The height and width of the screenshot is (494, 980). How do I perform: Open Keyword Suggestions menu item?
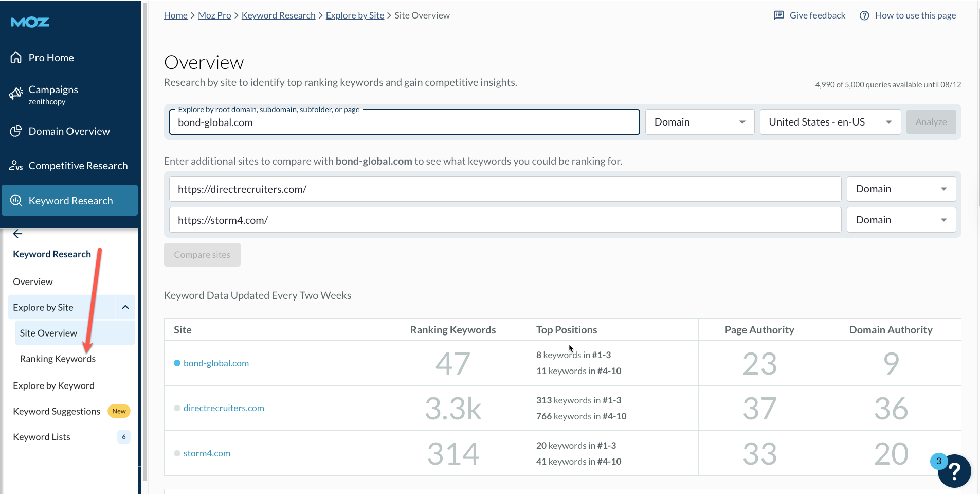pyautogui.click(x=57, y=411)
